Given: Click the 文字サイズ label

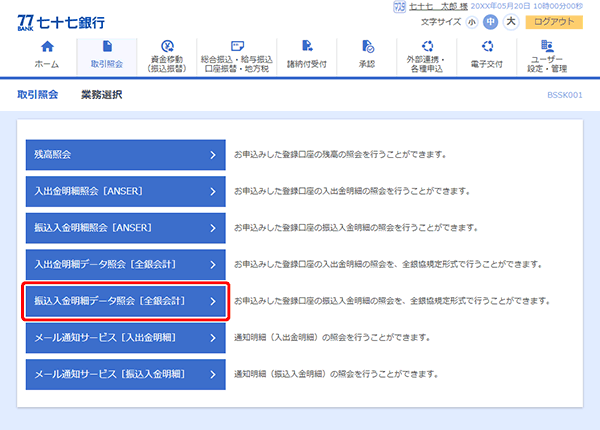Looking at the screenshot, I should 441,22.
